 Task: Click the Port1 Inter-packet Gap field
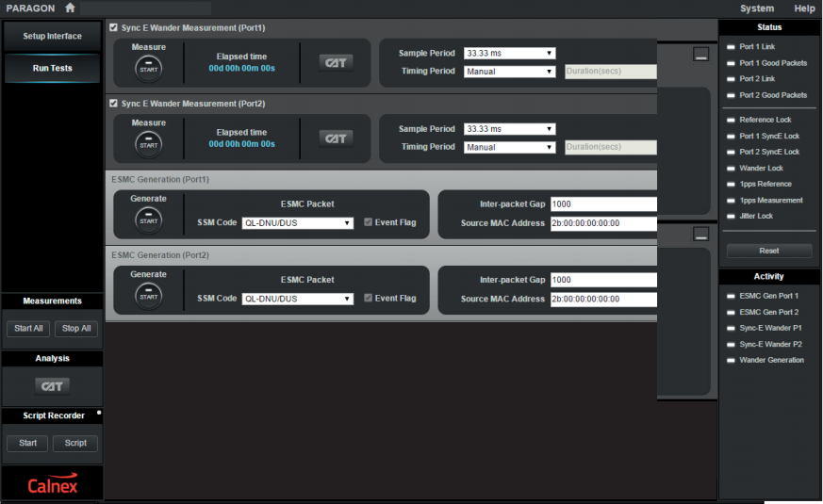603,204
